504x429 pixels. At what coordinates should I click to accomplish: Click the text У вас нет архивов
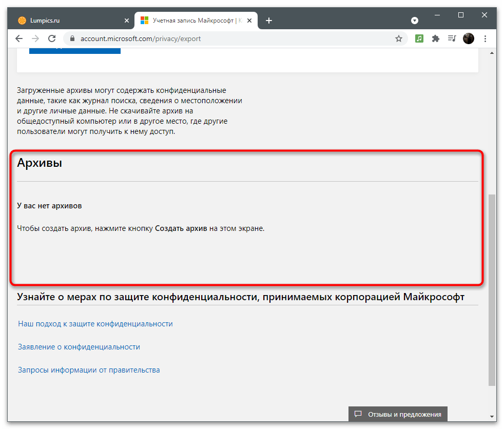pos(49,206)
